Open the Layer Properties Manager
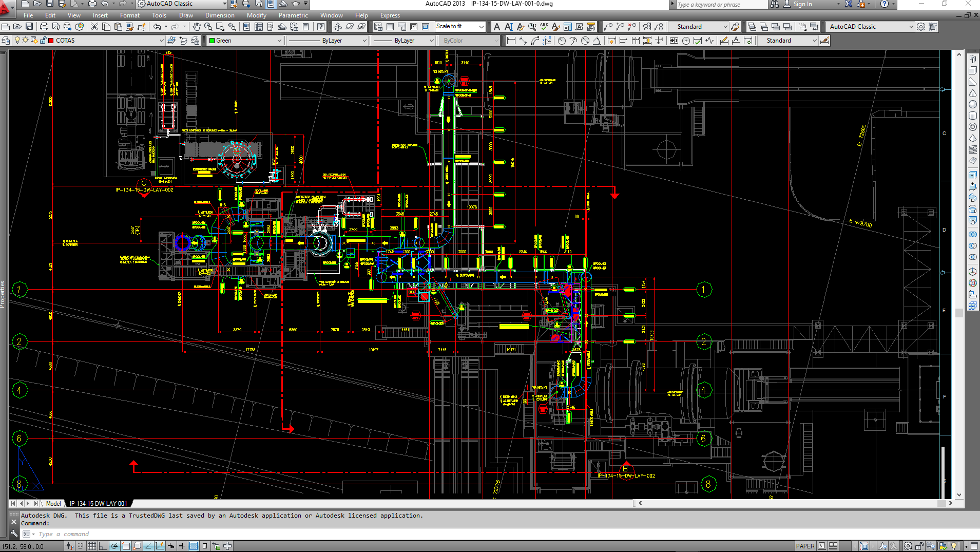 coord(6,41)
